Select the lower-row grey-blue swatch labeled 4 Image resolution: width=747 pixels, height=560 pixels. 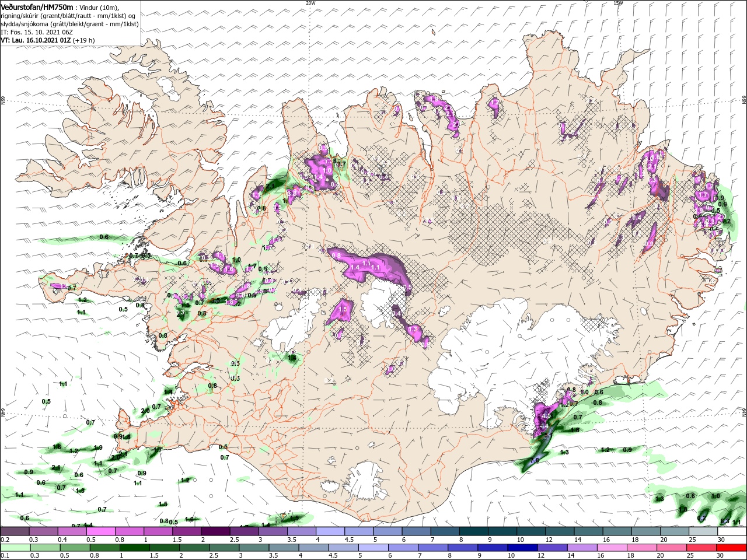tap(314, 548)
